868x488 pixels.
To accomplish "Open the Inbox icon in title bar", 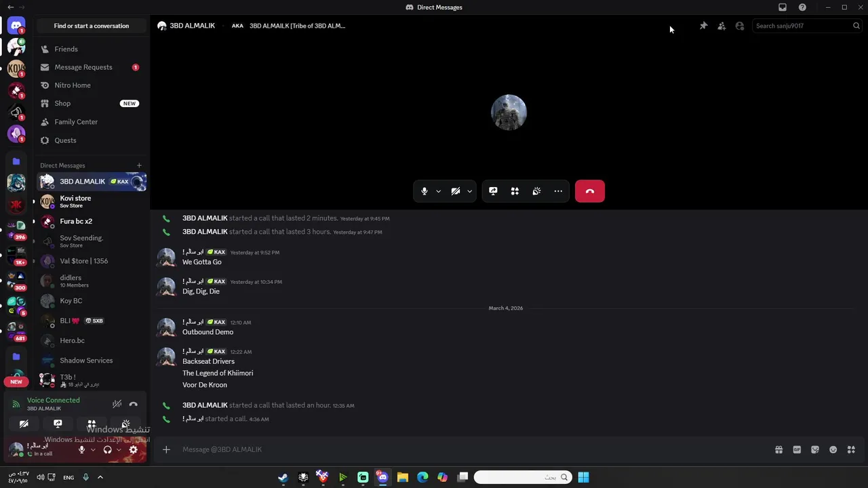I will pyautogui.click(x=783, y=7).
